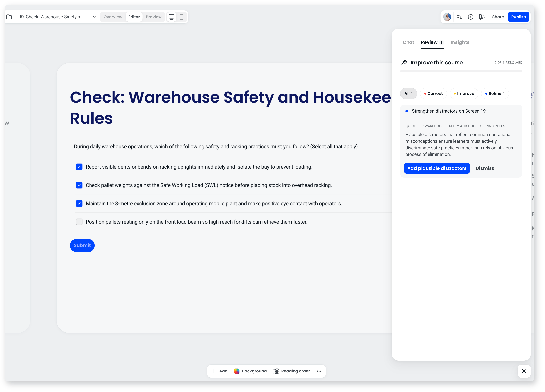Image resolution: width=545 pixels, height=392 pixels.
Task: Filter suggestions by Refine
Action: tap(495, 94)
